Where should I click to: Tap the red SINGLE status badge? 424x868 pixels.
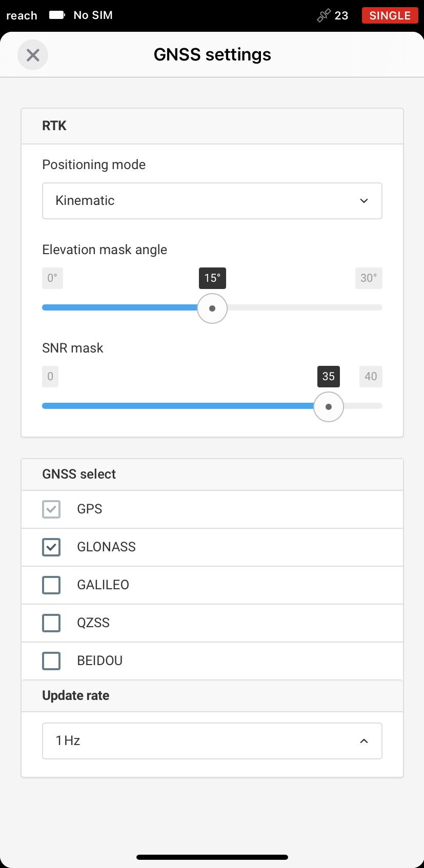click(x=390, y=15)
